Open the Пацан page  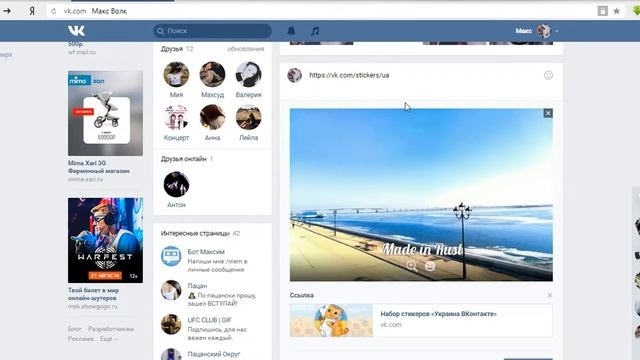point(197,286)
